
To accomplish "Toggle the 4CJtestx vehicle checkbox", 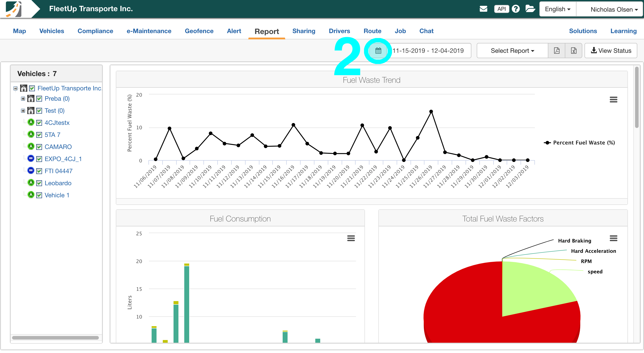I will click(39, 123).
